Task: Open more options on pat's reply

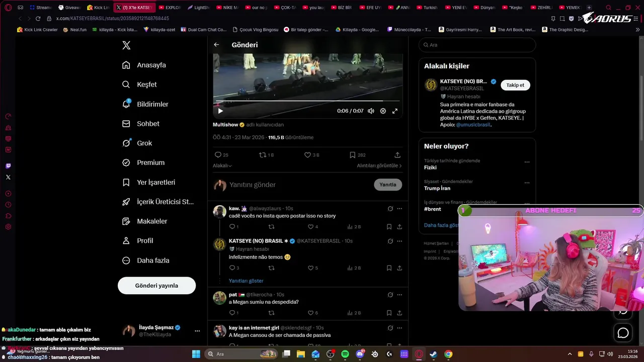Action: point(399,295)
